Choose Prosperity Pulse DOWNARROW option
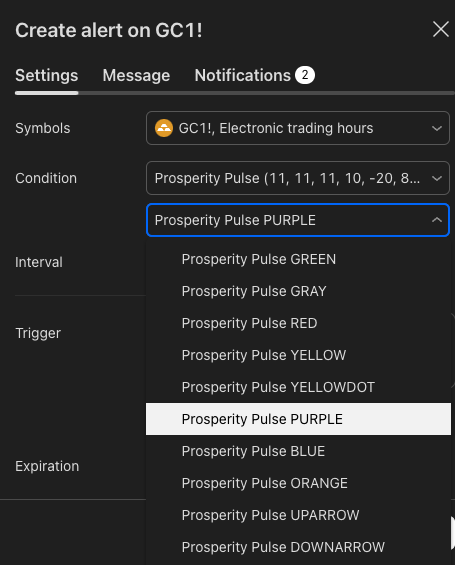Screen dimensions: 455x565 pos(298,547)
